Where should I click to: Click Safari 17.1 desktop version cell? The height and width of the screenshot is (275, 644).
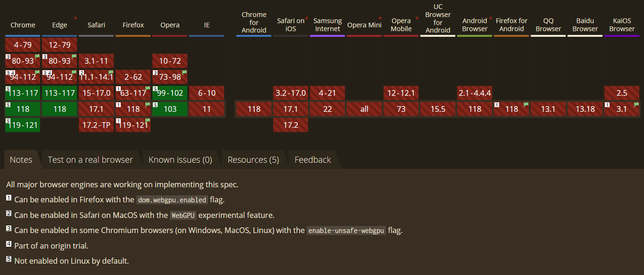(x=96, y=109)
